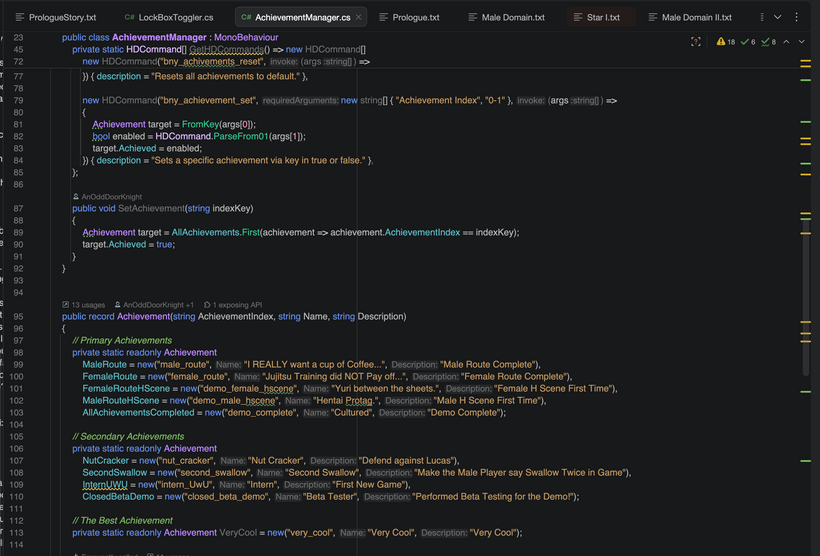Click the C# icon on LockBoxToggler.cs tab

(130, 17)
